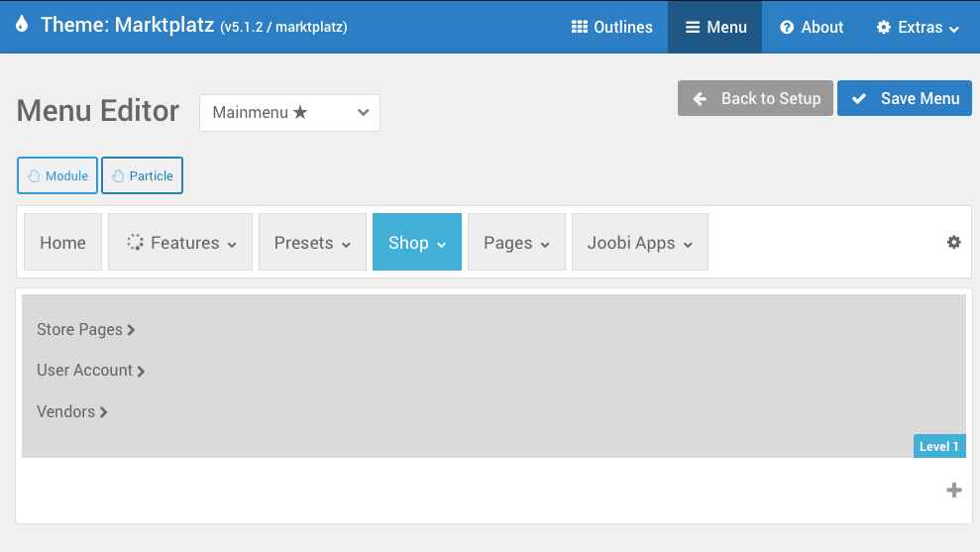Open the Outlines tab
The width and height of the screenshot is (980, 552).
pyautogui.click(x=611, y=27)
